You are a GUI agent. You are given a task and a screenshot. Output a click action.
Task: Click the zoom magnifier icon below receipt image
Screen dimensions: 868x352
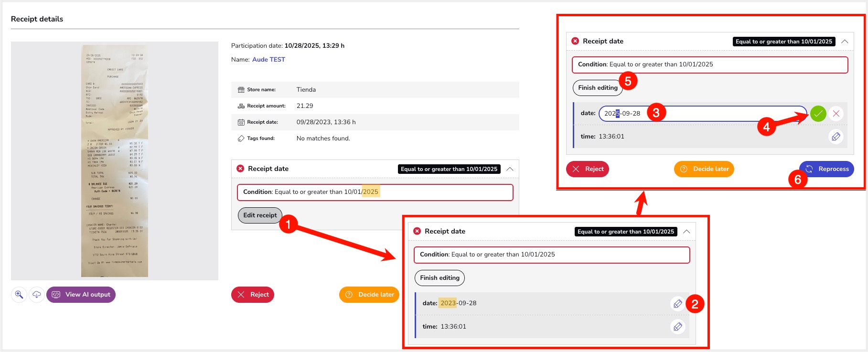tap(19, 295)
